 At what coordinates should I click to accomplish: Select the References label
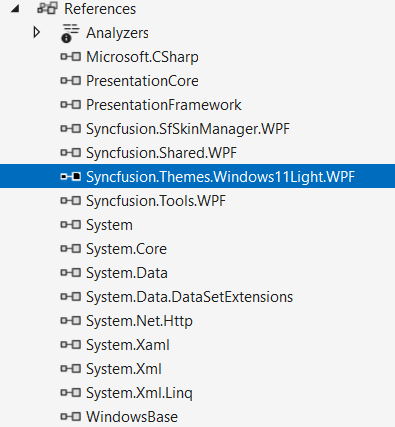tap(100, 9)
